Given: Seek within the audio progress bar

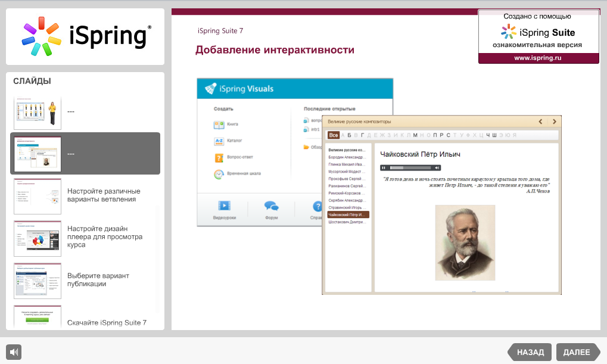Looking at the screenshot, I should coord(410,167).
